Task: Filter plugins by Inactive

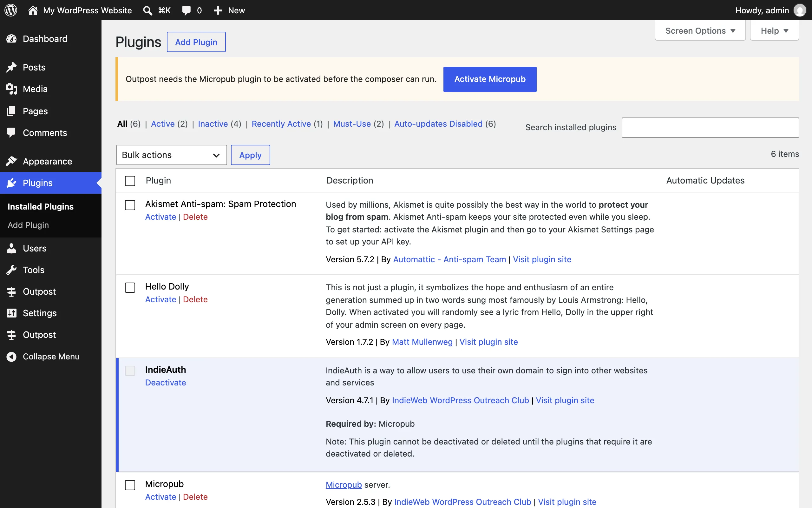Action: tap(213, 124)
